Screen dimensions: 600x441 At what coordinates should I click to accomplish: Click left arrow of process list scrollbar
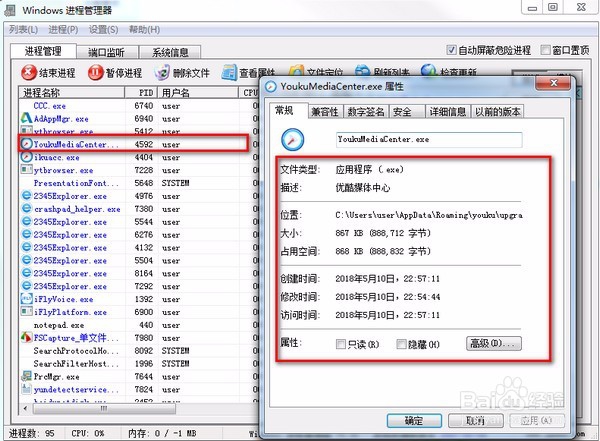[25, 409]
